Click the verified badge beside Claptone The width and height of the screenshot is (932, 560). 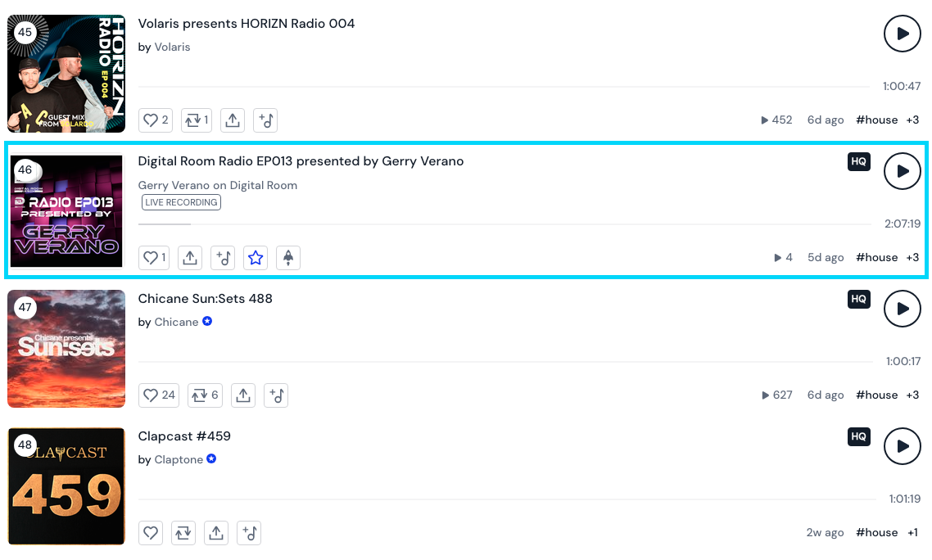pyautogui.click(x=211, y=459)
